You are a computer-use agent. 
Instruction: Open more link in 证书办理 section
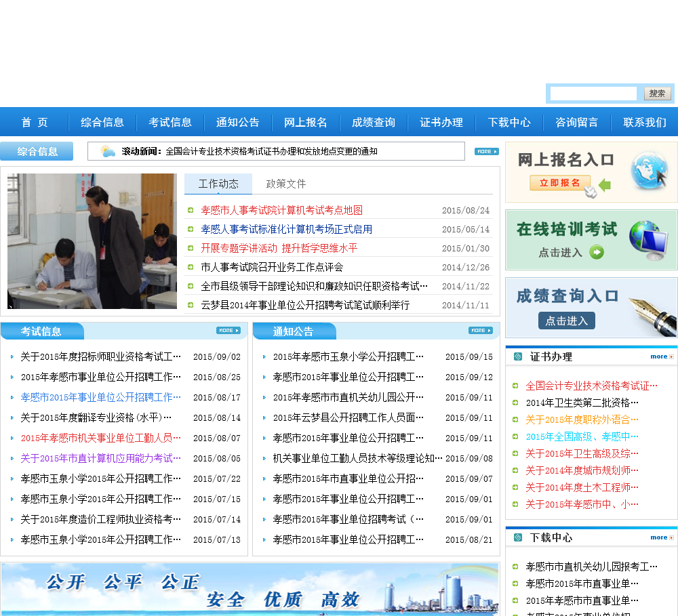[x=662, y=356]
